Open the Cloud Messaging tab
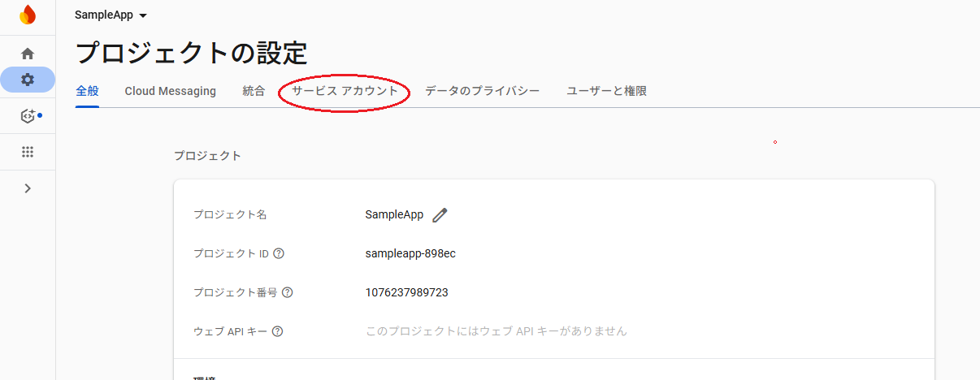 tap(171, 91)
